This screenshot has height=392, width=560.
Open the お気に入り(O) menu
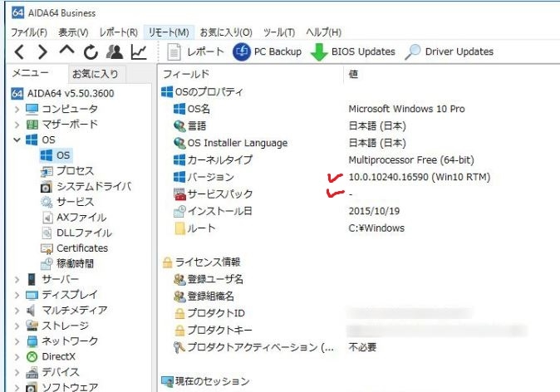pos(226,32)
